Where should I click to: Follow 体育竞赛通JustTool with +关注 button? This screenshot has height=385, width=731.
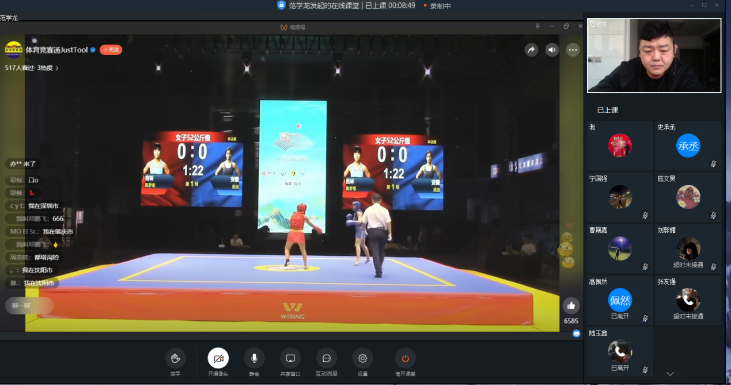click(111, 50)
